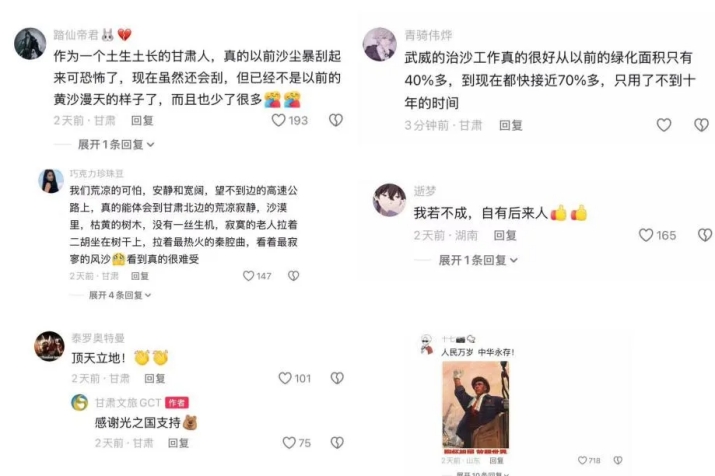Open the worker poster image in comment
This screenshot has height=476, width=715.
pyautogui.click(x=476, y=408)
